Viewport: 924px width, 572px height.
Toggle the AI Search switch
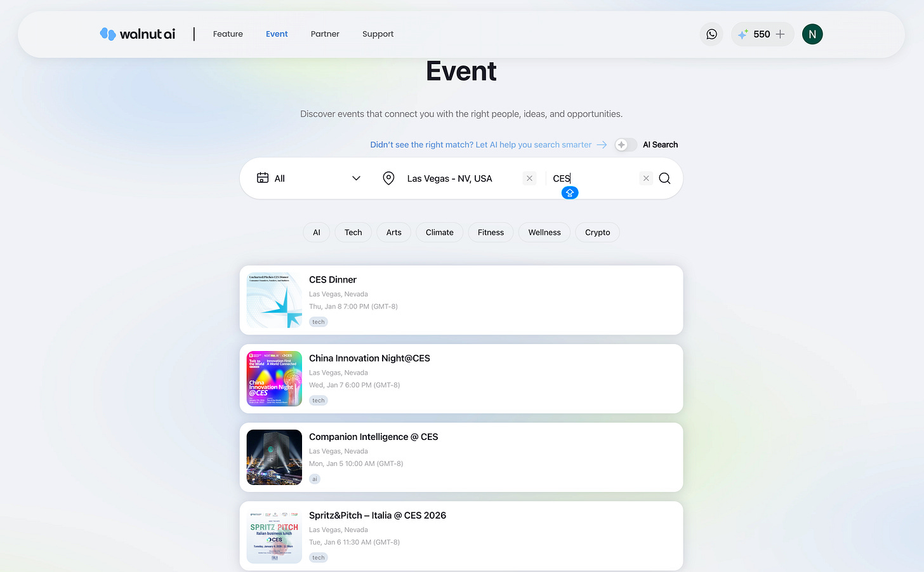626,145
